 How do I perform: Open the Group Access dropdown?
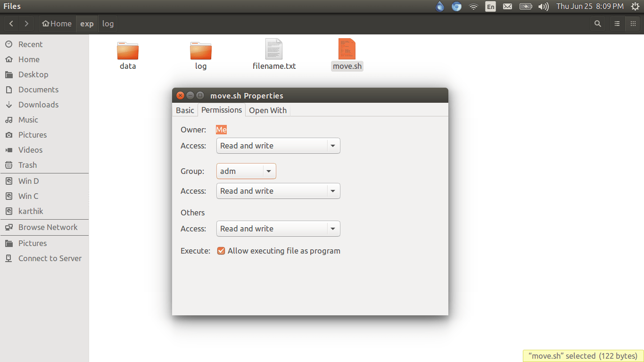click(278, 191)
